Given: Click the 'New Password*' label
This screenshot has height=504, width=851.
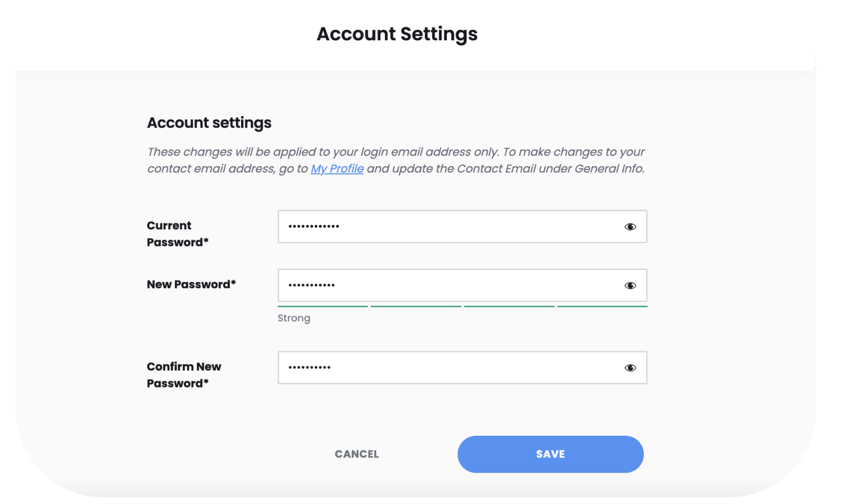Looking at the screenshot, I should (191, 284).
